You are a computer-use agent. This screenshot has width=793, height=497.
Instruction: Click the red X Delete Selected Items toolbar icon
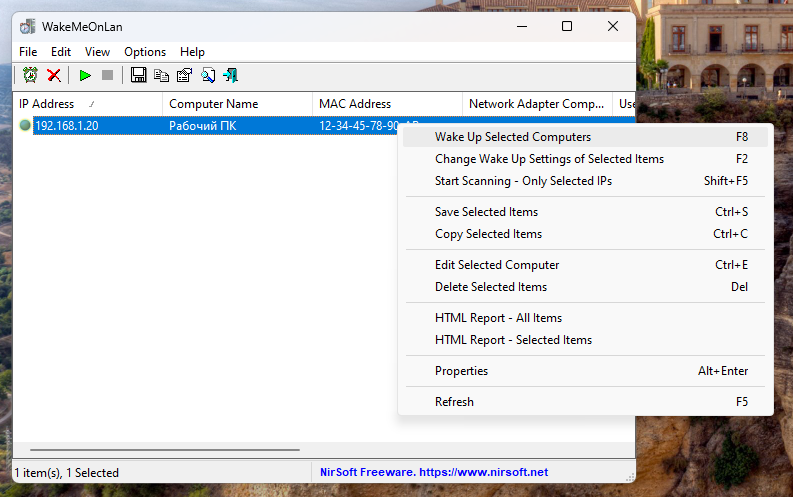(54, 75)
